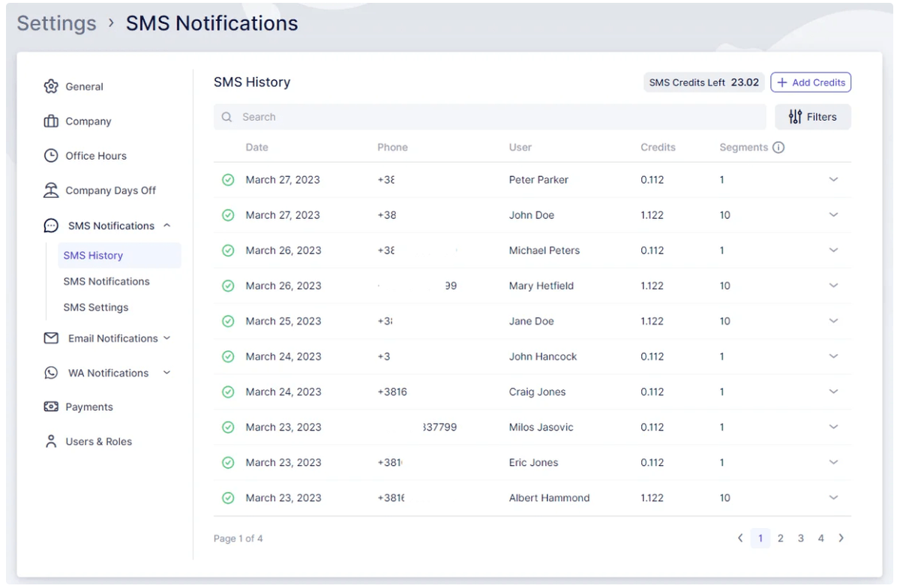Click the Add Credits button
Image resolution: width=900 pixels, height=588 pixels.
(811, 82)
